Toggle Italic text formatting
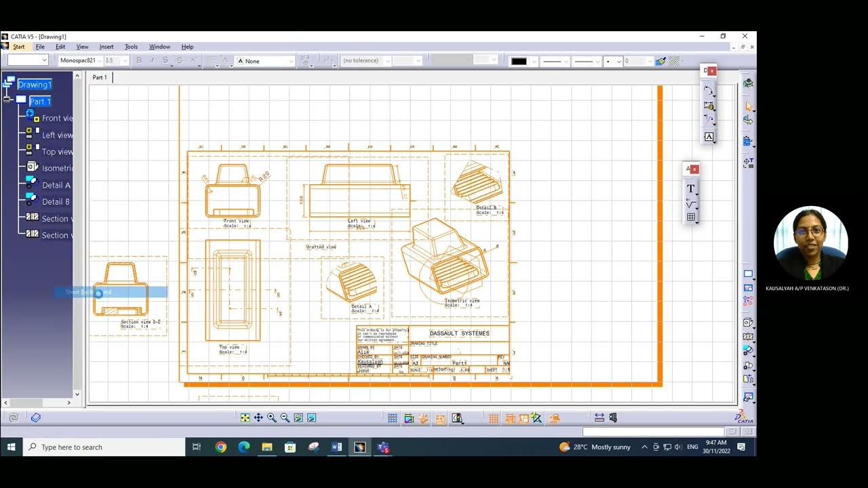The width and height of the screenshot is (868, 488). [152, 60]
